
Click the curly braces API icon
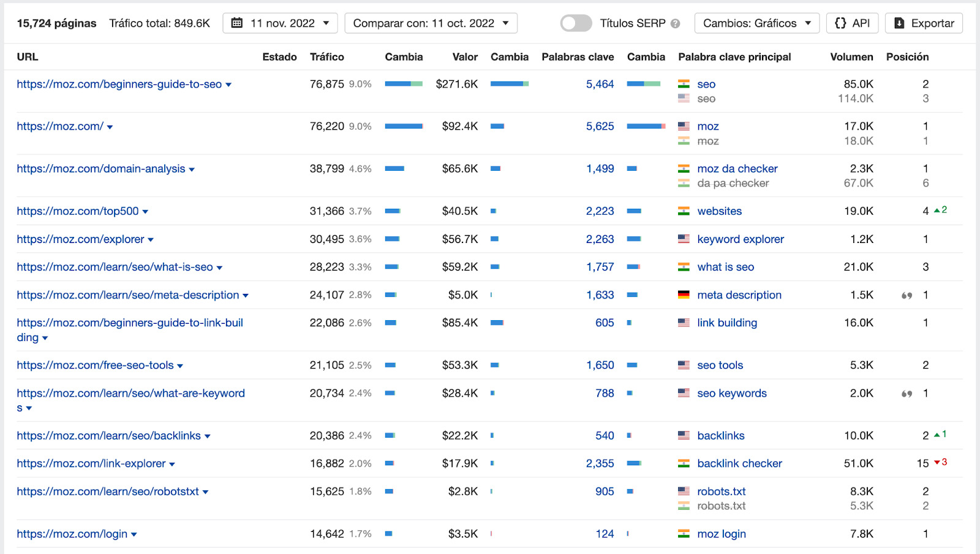[840, 23]
